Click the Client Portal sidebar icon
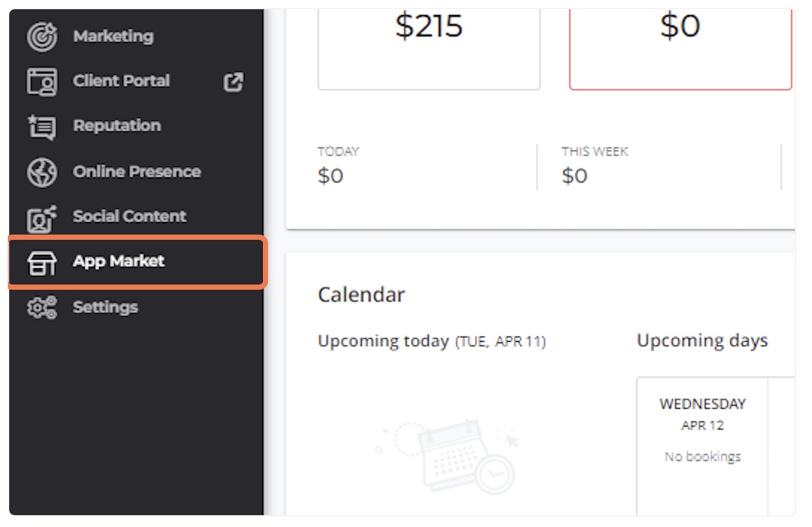This screenshot has width=812, height=527. pyautogui.click(x=42, y=81)
